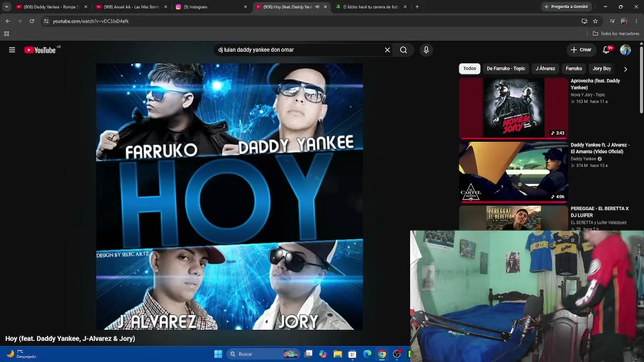
Task: Close the Daddy Yankee - Rompe tab
Action: [x=86, y=7]
